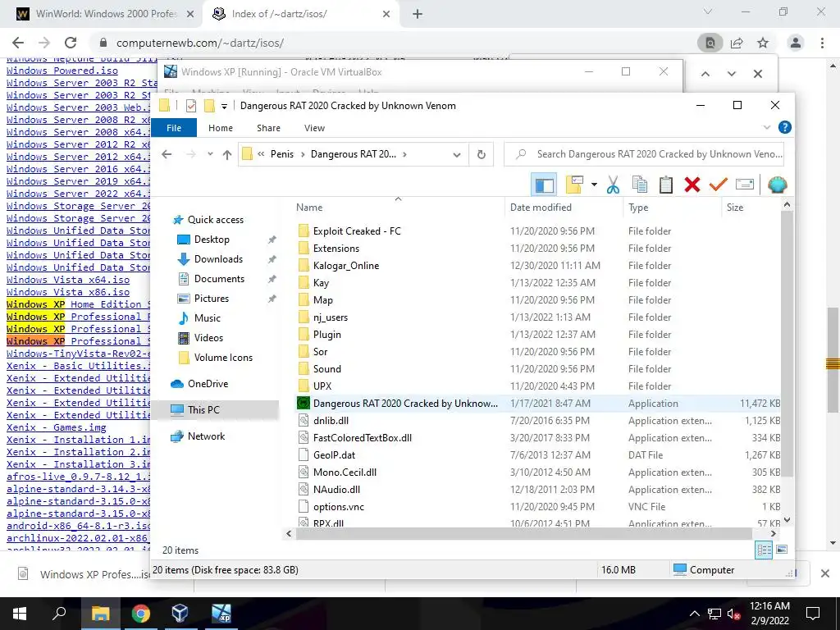
Task: Select Network in navigation pane
Action: coord(206,436)
